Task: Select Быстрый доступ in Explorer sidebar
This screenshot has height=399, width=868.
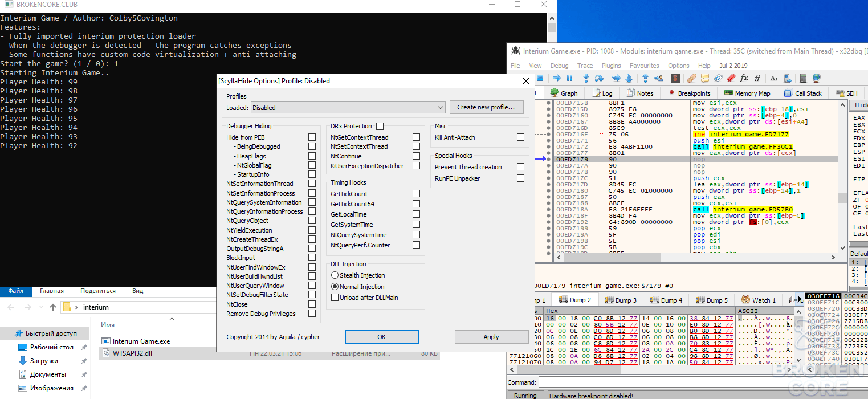Action: [46, 333]
